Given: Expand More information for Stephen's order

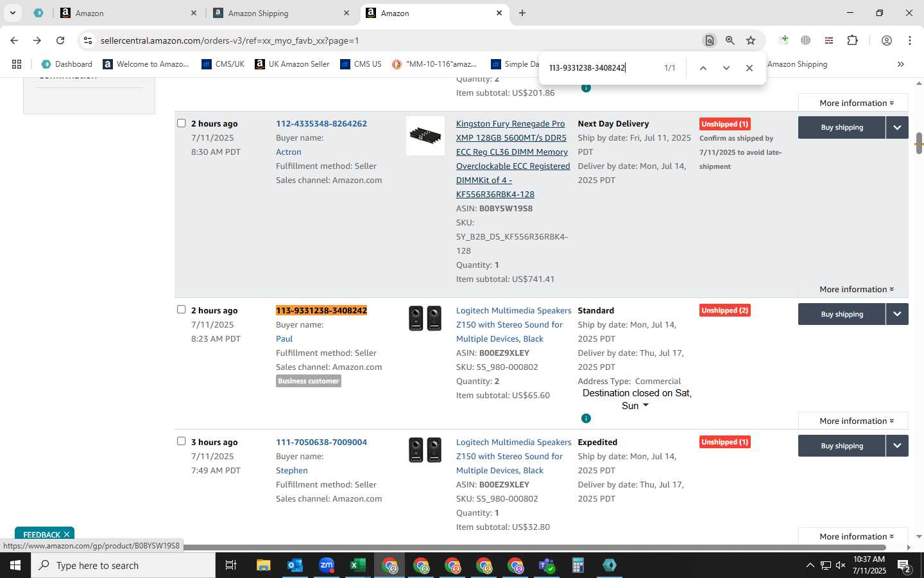Looking at the screenshot, I should tap(856, 536).
